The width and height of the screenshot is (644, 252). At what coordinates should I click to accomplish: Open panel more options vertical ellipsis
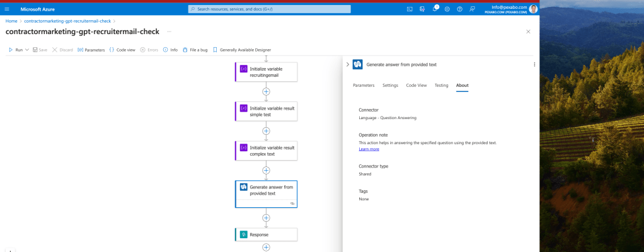point(534,64)
